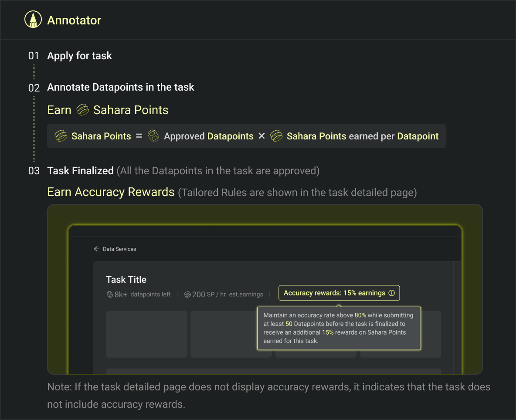Click the multiplication sign in the formula
The image size is (530, 420).
coord(262,136)
